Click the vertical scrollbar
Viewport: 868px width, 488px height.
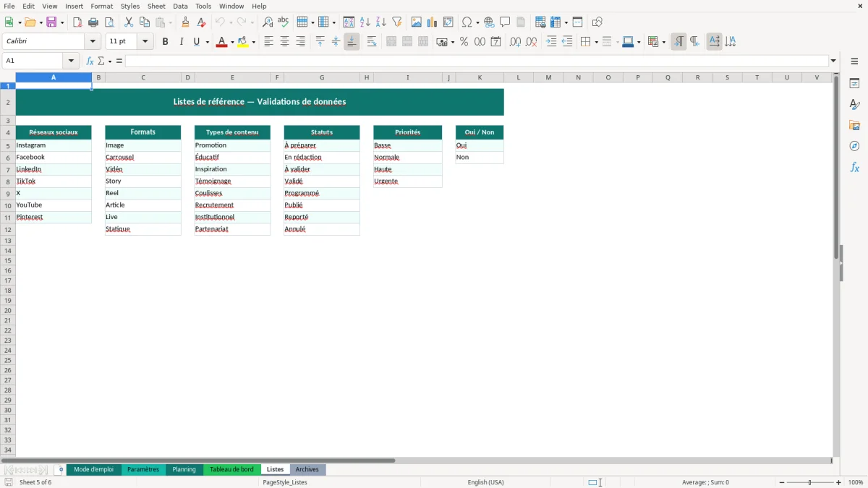click(836, 264)
